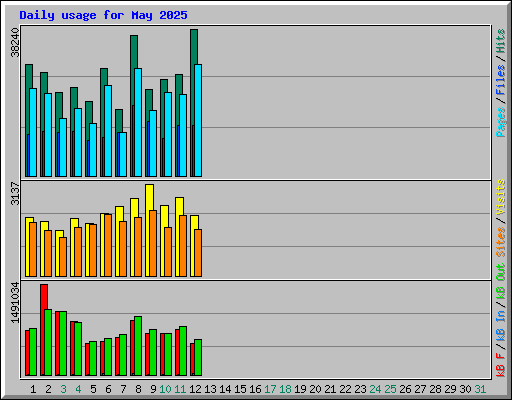Click day label 29 on the x-axis

pos(450,389)
